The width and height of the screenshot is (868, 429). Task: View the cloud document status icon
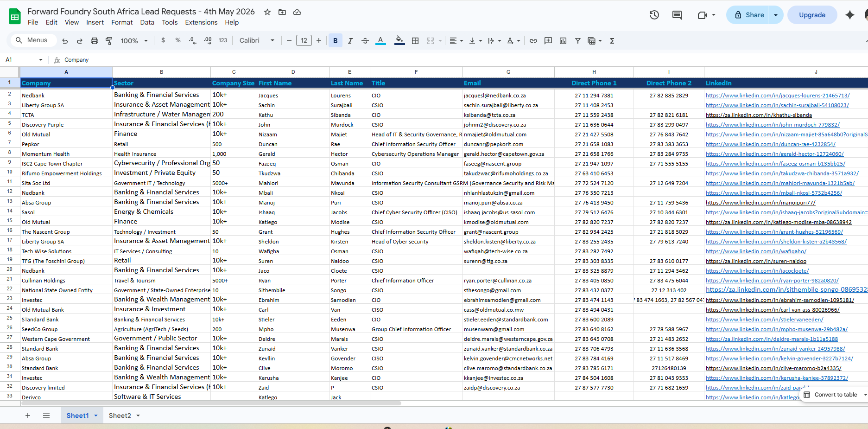tap(297, 12)
